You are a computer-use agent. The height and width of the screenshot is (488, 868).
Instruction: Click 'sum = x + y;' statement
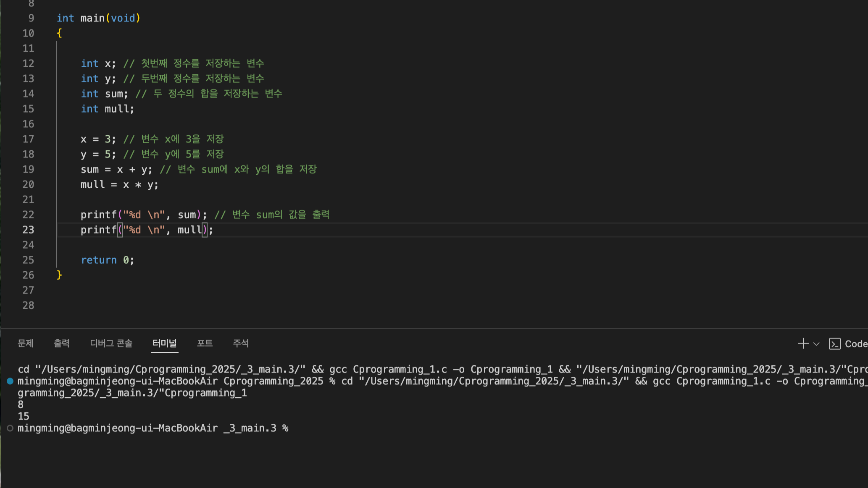[x=117, y=169]
